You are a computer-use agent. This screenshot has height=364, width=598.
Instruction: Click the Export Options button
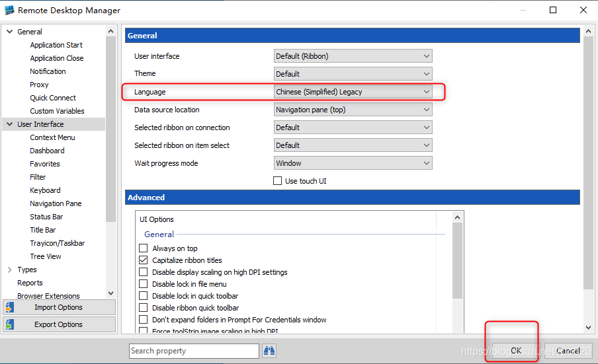point(59,324)
